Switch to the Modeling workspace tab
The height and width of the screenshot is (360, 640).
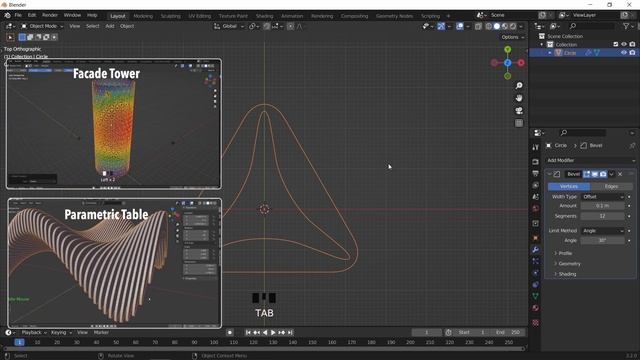tap(143, 16)
